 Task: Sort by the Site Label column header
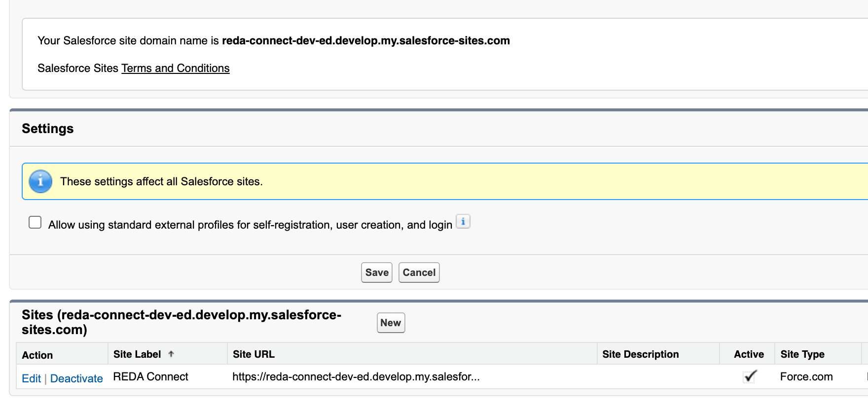[137, 354]
